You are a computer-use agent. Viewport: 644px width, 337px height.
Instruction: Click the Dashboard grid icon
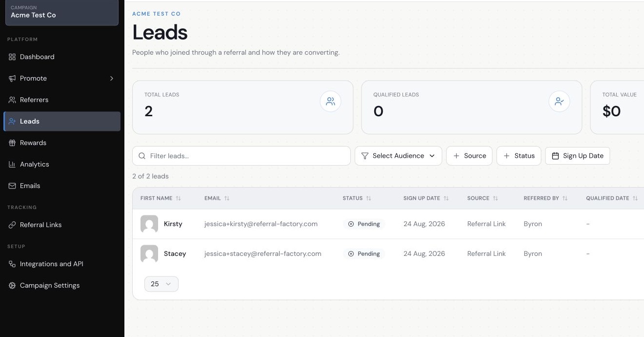pos(12,57)
